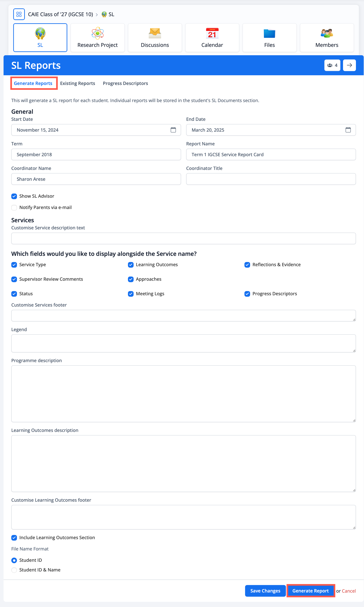Click the Report Name input field
Viewport: 364px width, 607px height.
[x=271, y=154]
